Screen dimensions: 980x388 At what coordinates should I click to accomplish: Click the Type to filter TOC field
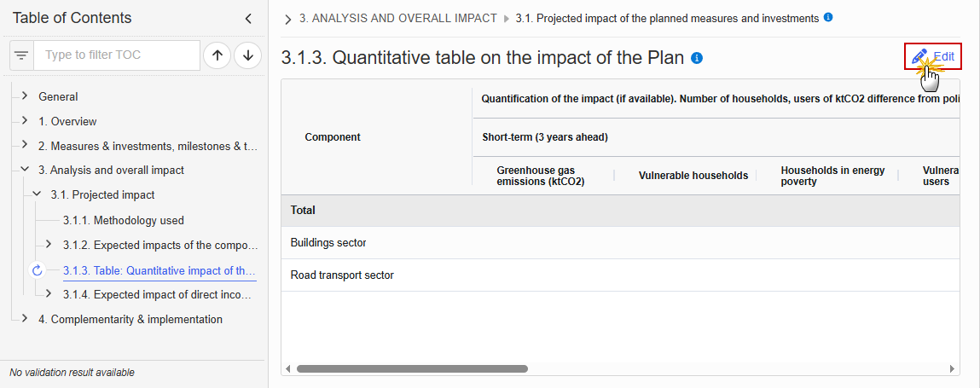(x=117, y=55)
